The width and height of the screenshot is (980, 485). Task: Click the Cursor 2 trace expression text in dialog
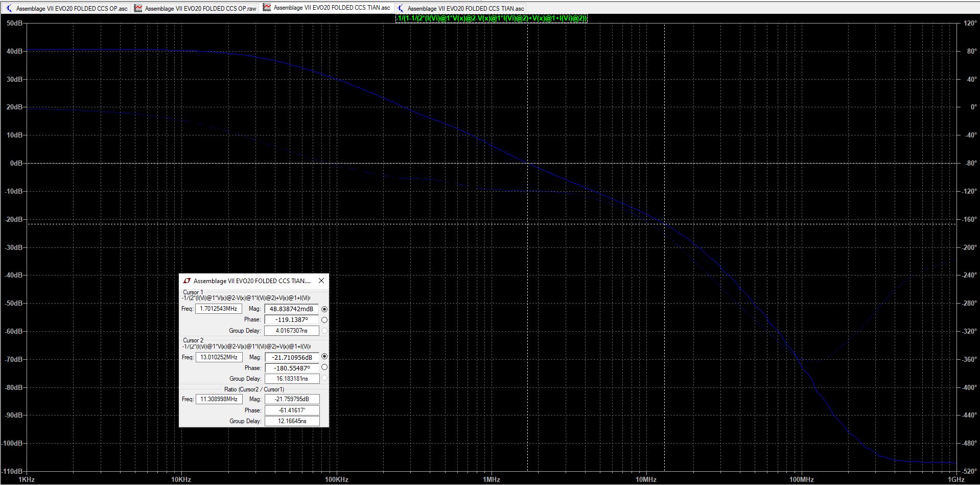pyautogui.click(x=246, y=347)
